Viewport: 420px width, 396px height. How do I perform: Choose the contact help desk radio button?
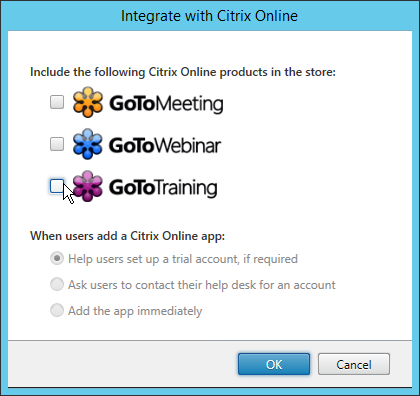coord(57,285)
